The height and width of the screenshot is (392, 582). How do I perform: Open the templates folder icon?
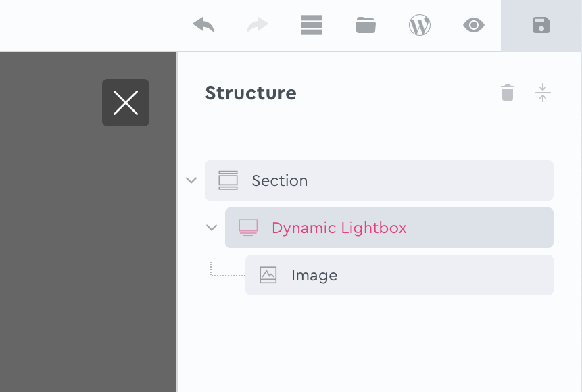pyautogui.click(x=366, y=26)
